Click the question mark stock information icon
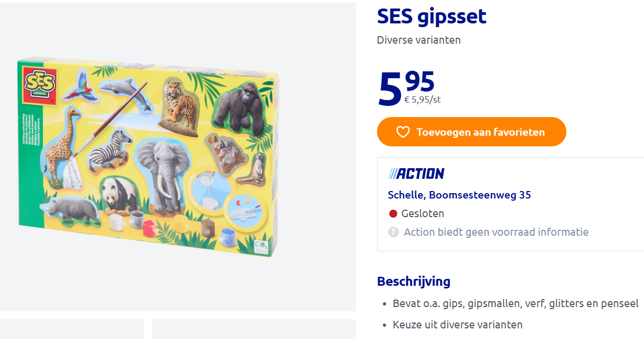 click(393, 232)
